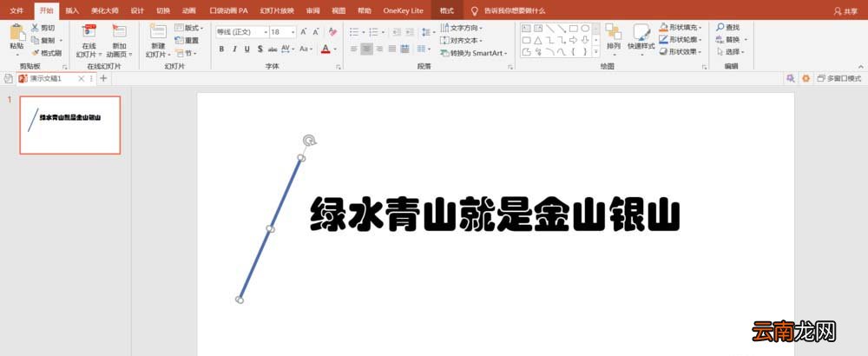Switch to the Design (设计) tab
The image size is (868, 356).
137,10
